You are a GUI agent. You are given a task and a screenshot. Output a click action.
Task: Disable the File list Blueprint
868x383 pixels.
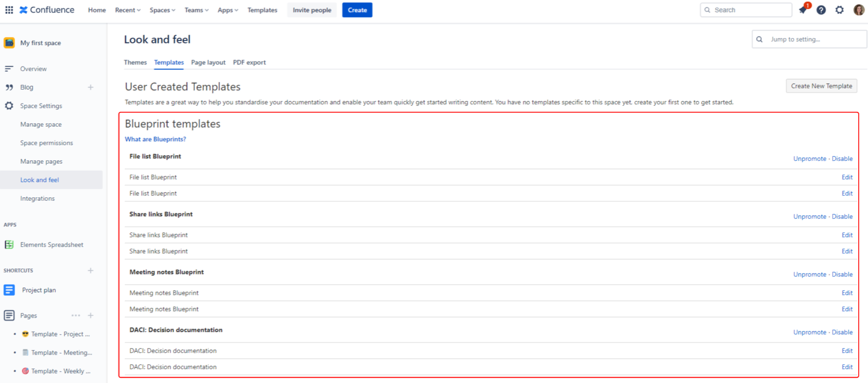(x=842, y=159)
